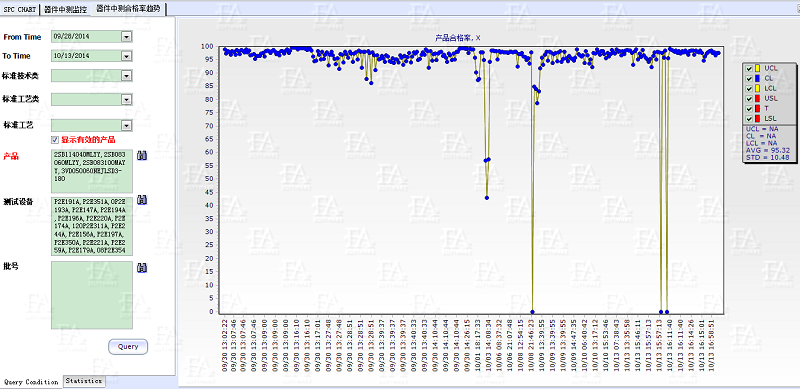Click the Query button

128,347
